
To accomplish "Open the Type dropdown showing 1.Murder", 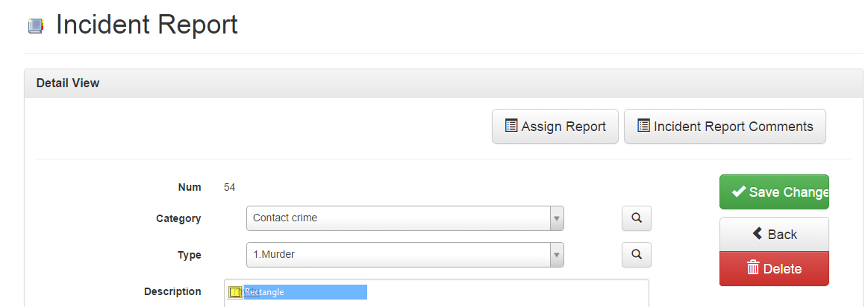I will 405,254.
